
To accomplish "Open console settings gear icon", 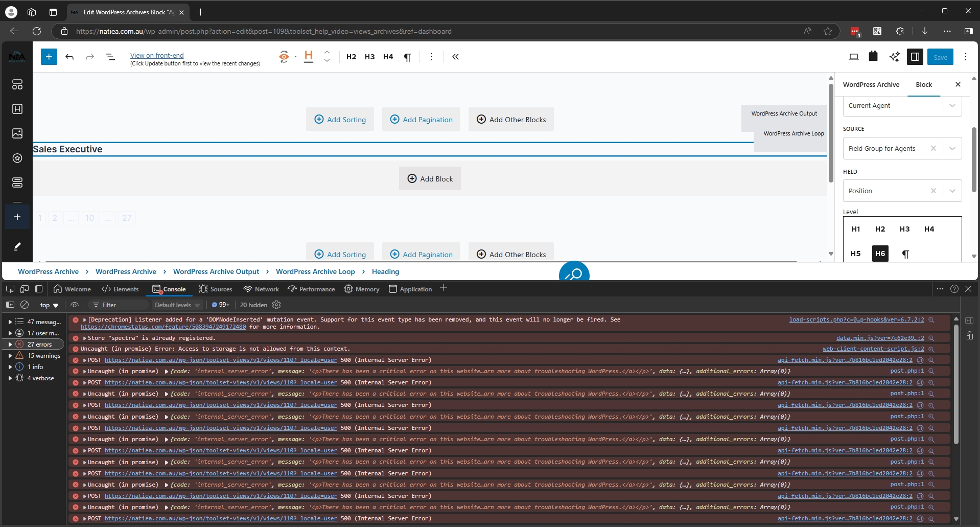I will [x=276, y=305].
